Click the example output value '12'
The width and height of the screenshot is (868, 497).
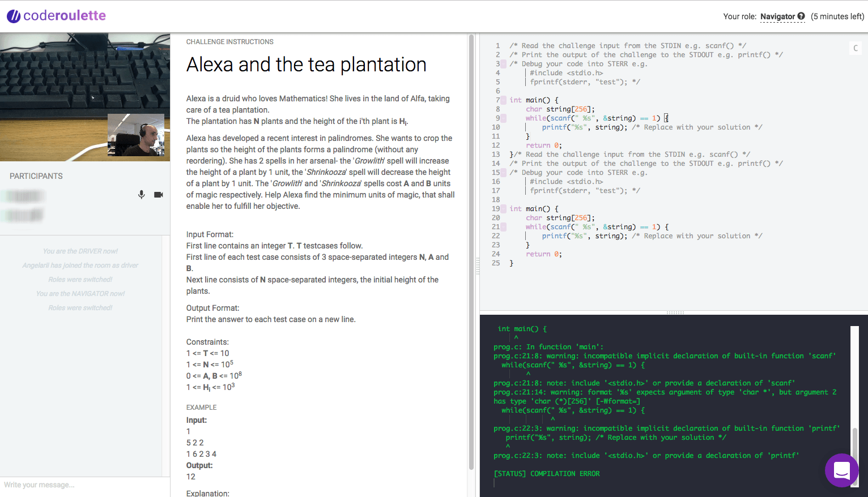coord(191,477)
